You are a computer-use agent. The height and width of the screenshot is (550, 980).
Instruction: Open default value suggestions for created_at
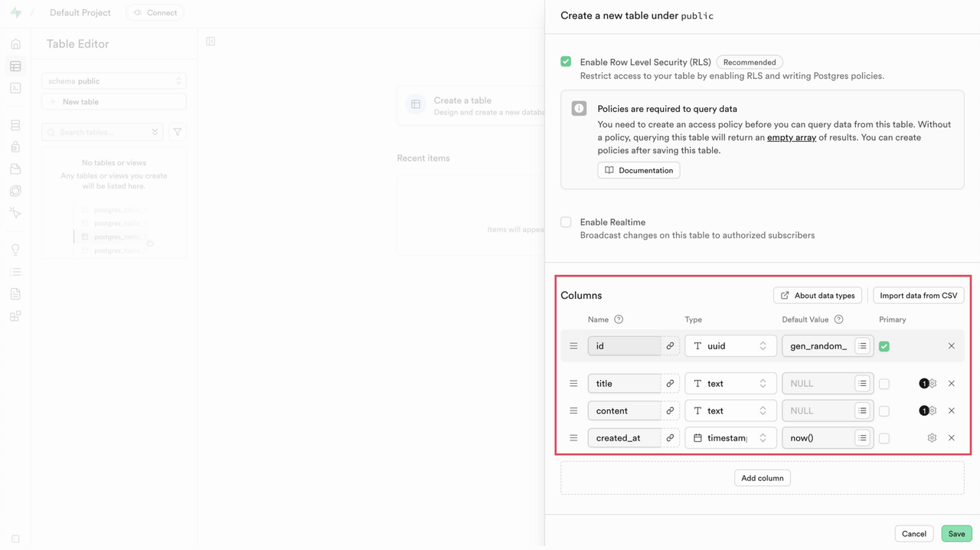(862, 438)
